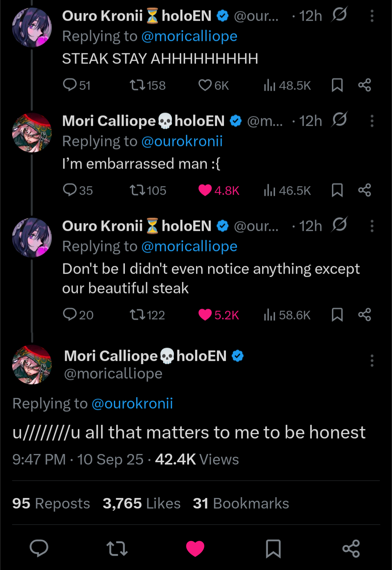Unlike Mori's "I'm embarrassed man" tweet
Screen dimensions: 392x570
pos(205,190)
